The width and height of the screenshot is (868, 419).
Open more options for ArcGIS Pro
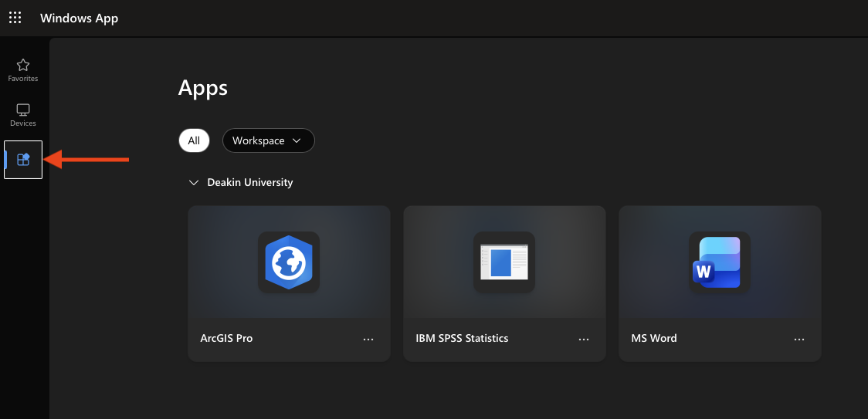[x=368, y=339]
